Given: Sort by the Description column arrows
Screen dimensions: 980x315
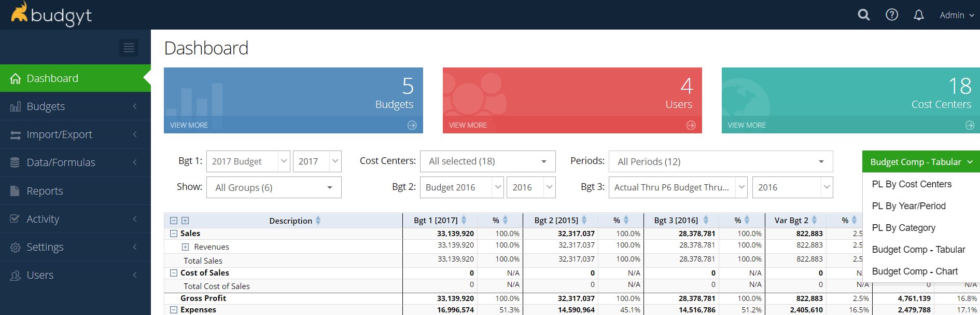Looking at the screenshot, I should click(x=318, y=221).
